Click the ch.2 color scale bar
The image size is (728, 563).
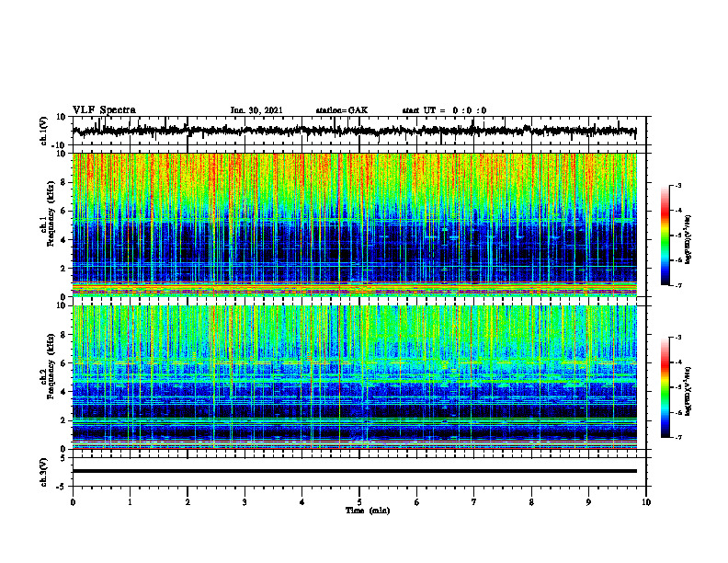(x=665, y=387)
